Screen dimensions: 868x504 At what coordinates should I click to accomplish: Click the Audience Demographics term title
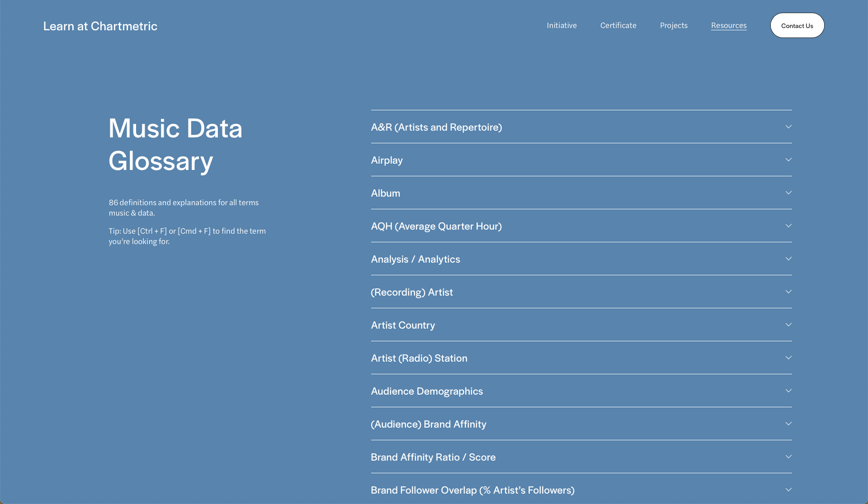[x=427, y=391]
